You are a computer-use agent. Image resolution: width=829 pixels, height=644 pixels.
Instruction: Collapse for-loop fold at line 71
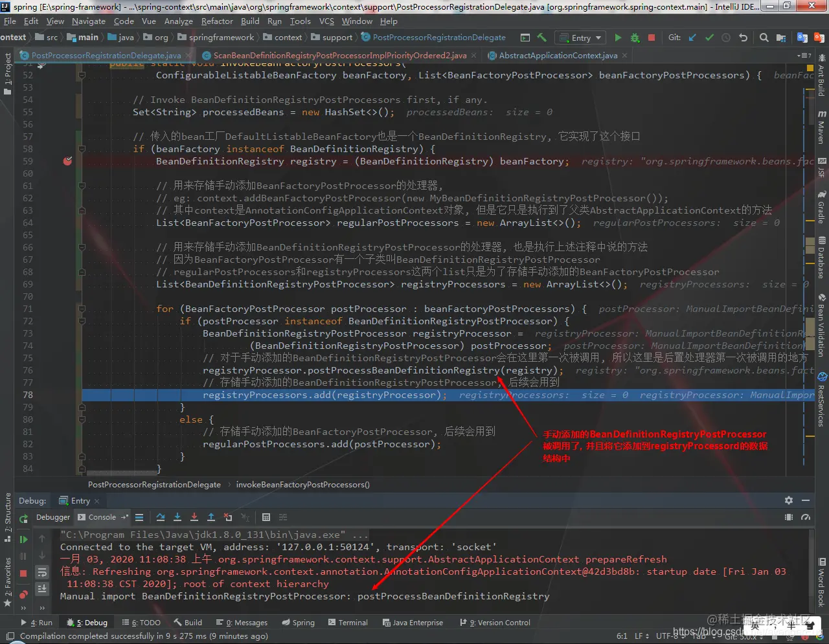pyautogui.click(x=83, y=309)
